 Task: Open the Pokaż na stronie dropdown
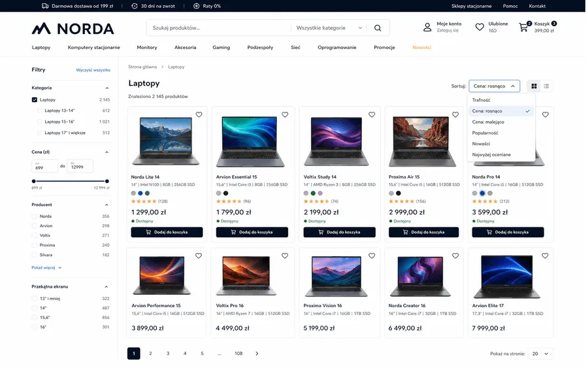[540, 354]
